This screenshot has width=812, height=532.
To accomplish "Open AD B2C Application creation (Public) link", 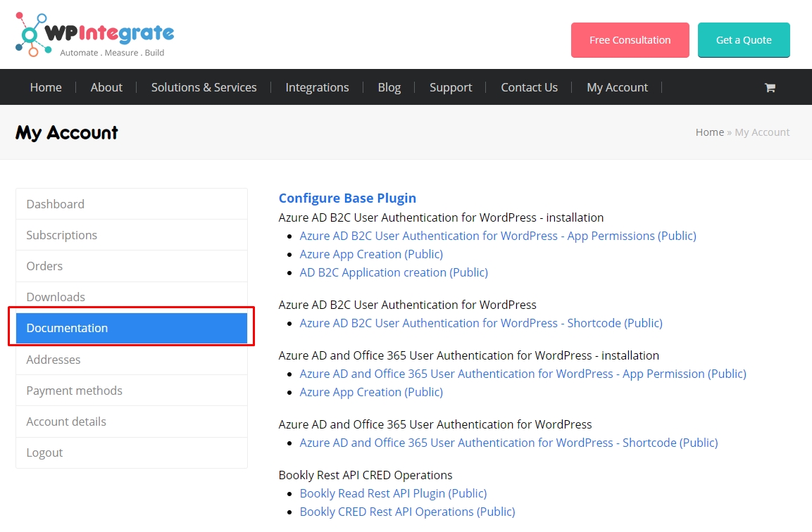I will point(394,273).
